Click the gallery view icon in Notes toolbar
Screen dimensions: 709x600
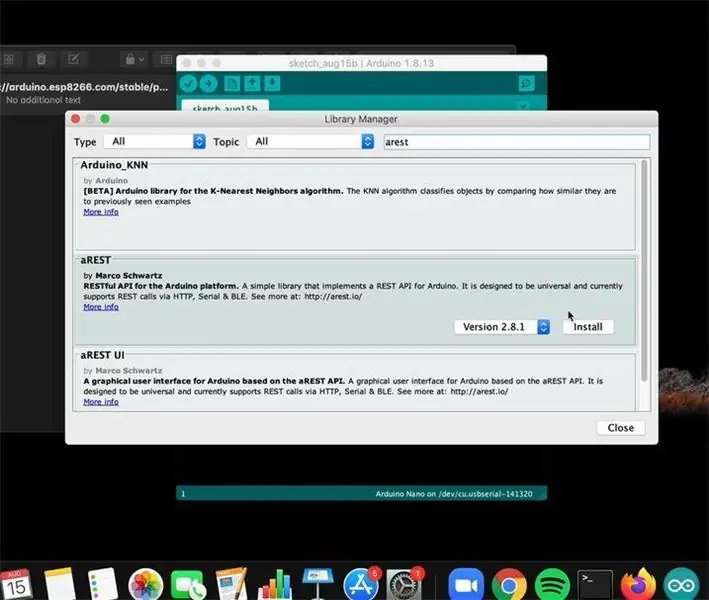pos(9,59)
